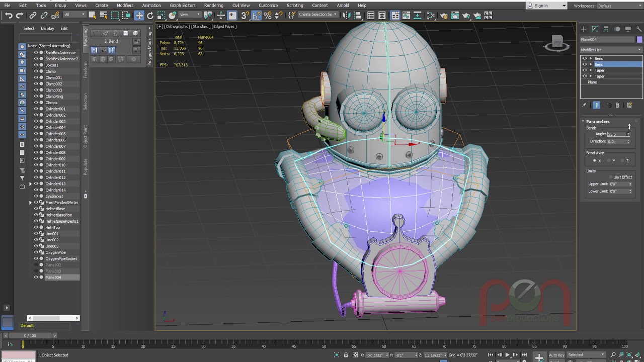Select the Z bend axis radio button
The image size is (644, 362).
pos(622,161)
